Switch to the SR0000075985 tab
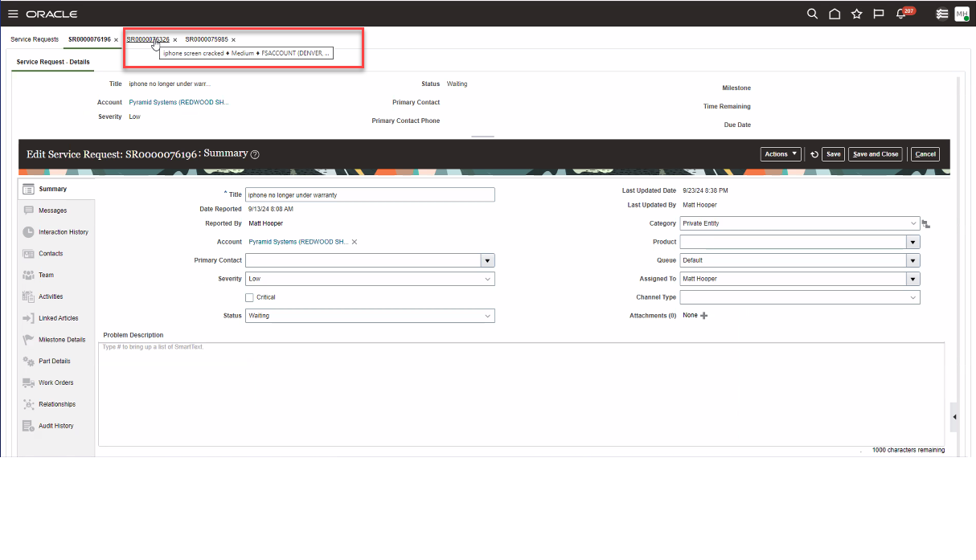 (x=207, y=39)
